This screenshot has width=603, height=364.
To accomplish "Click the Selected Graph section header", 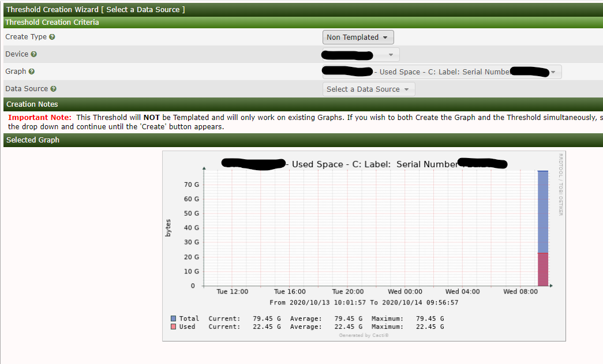I will (x=303, y=140).
